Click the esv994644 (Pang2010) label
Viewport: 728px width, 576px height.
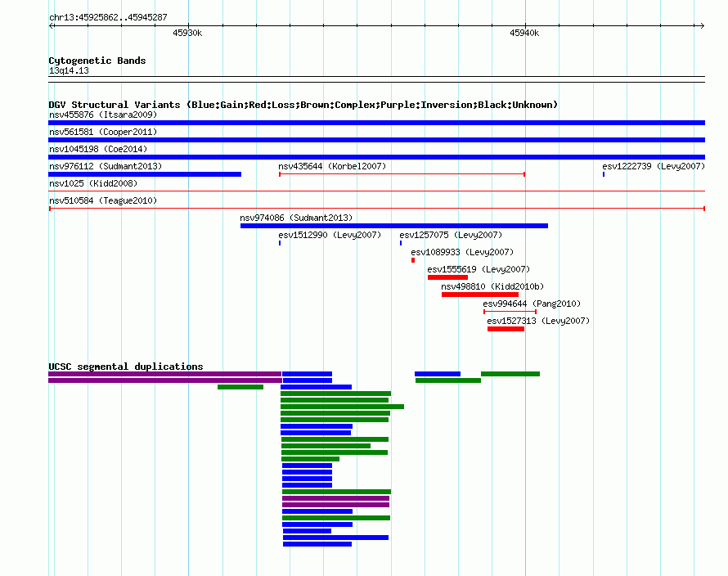tap(532, 304)
